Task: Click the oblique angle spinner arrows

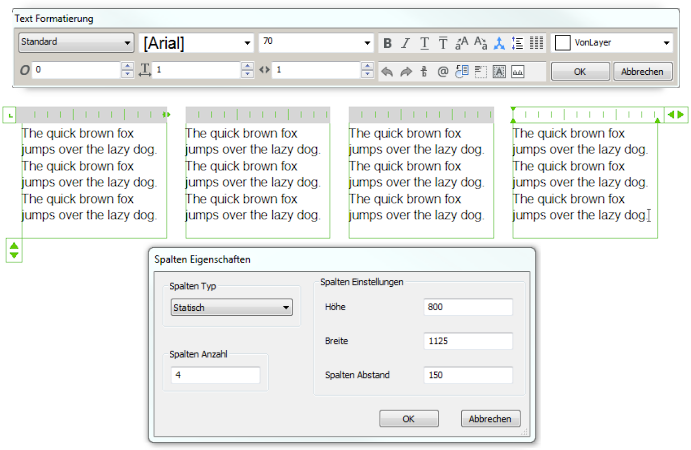Action: click(127, 71)
